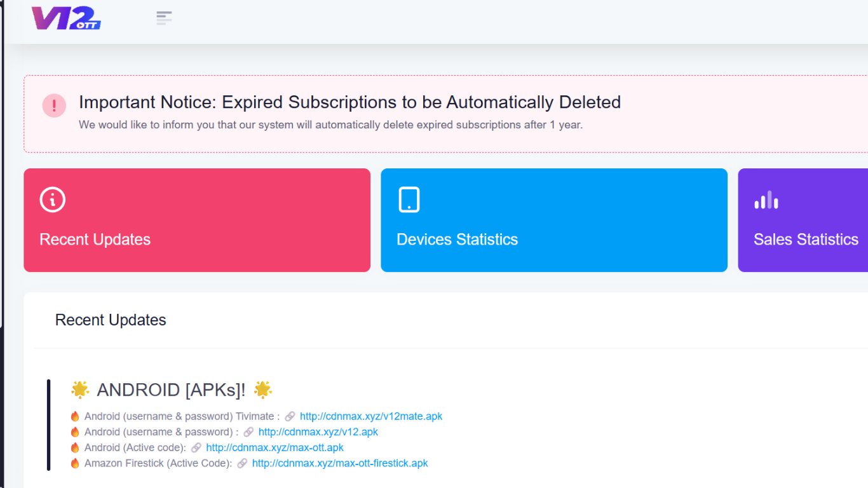Click the ANDROID [APKs]! heading
The width and height of the screenshot is (868, 488).
click(171, 390)
